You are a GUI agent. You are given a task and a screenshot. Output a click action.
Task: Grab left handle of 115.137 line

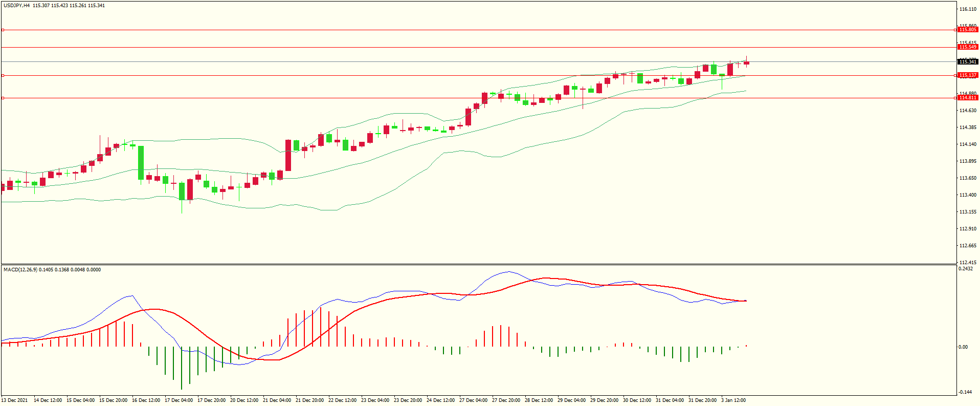point(3,76)
